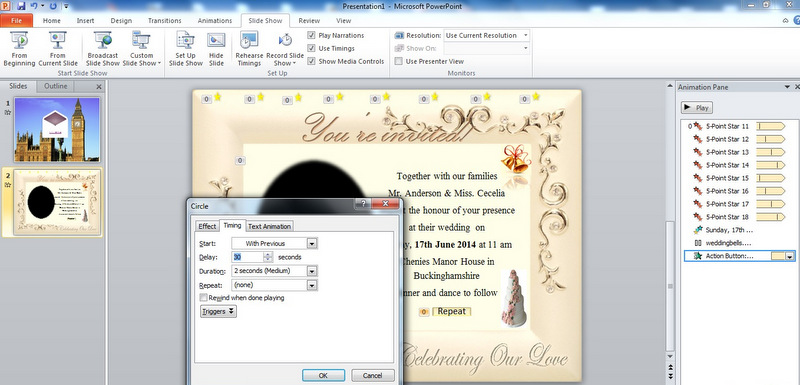
Task: Redo via Quick Access toolbar
Action: click(x=53, y=6)
